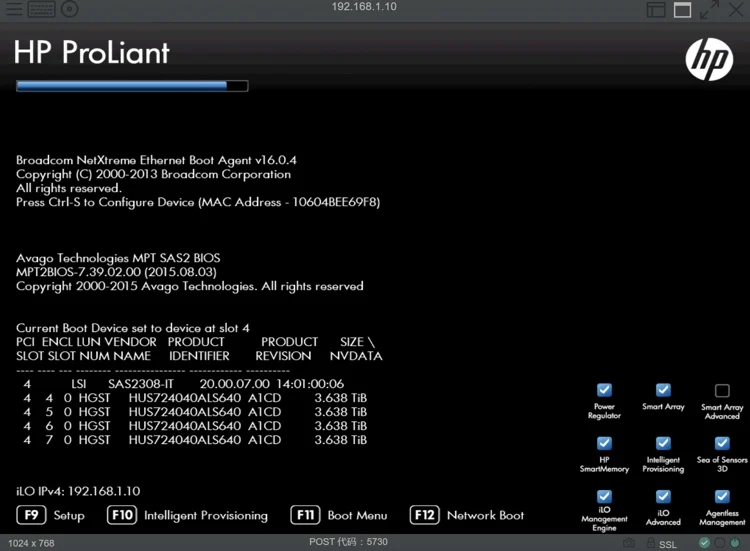This screenshot has height=551, width=750.
Task: Open the virtual keyboard icon
Action: tap(41, 9)
